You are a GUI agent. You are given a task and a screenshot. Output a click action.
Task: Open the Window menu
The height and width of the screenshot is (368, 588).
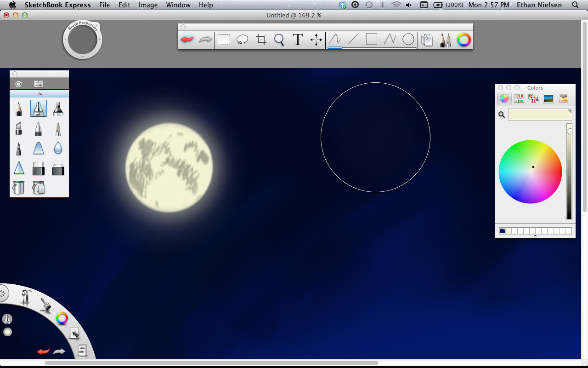click(178, 5)
